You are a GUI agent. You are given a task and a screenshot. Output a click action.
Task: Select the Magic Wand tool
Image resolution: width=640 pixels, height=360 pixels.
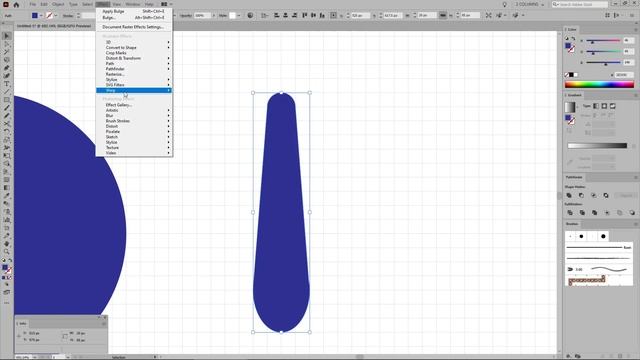click(7, 52)
